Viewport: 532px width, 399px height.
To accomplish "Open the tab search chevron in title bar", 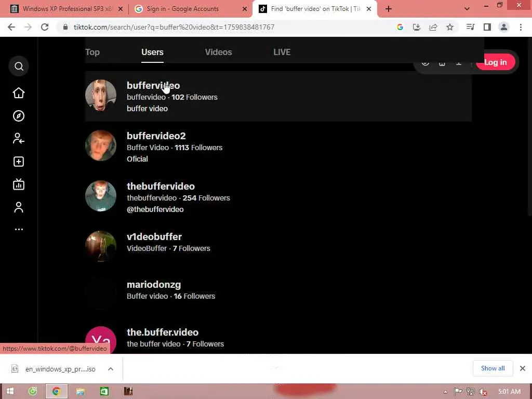I will (x=467, y=9).
